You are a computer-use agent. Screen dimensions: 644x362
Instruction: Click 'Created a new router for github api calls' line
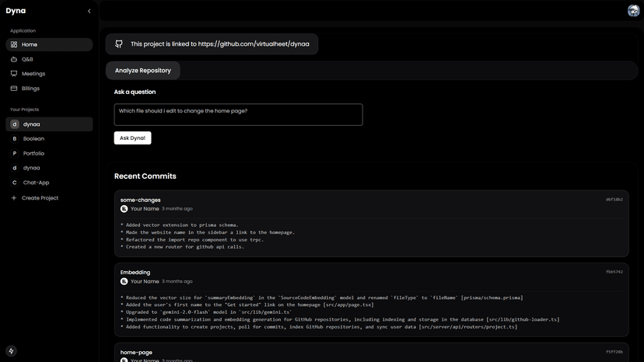(182, 247)
